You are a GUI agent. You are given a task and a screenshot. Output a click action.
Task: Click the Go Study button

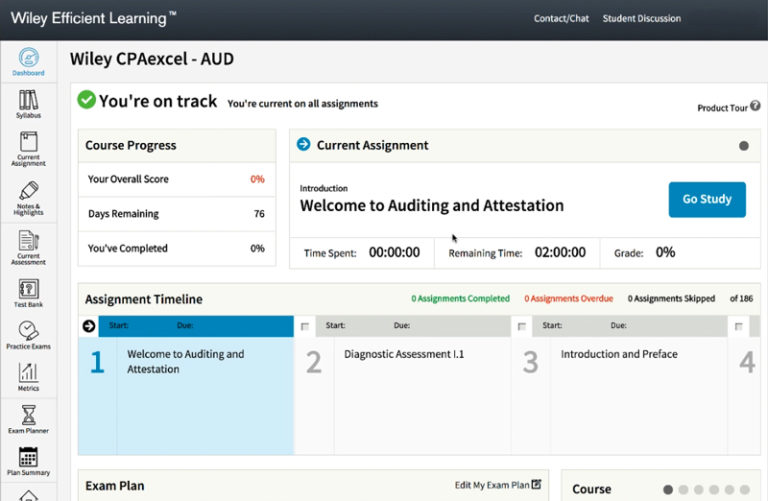pyautogui.click(x=707, y=199)
